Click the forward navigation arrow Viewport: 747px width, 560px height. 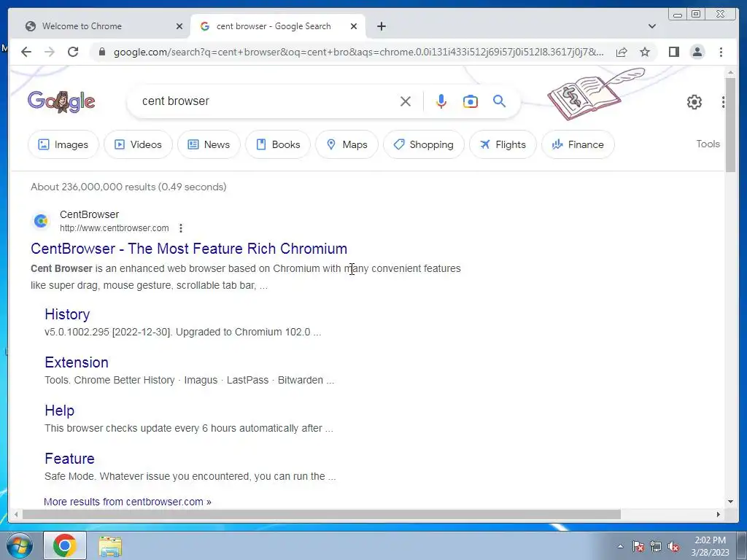[50, 52]
